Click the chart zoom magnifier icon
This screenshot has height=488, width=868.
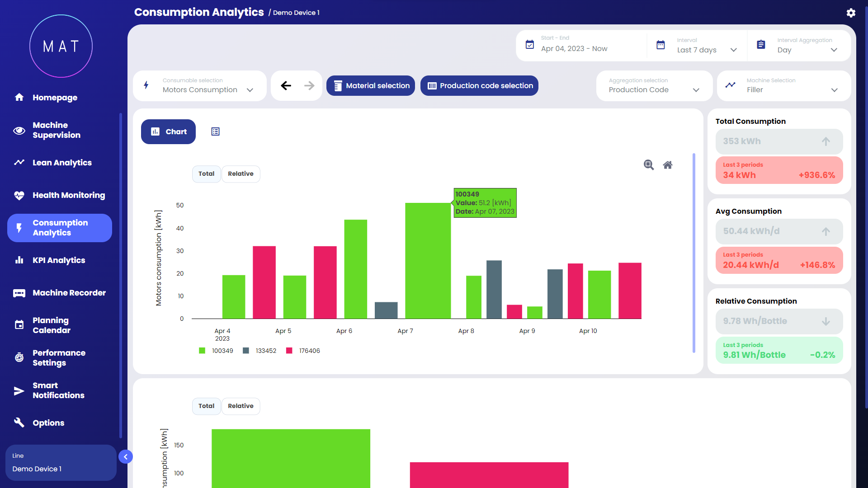[x=649, y=165]
